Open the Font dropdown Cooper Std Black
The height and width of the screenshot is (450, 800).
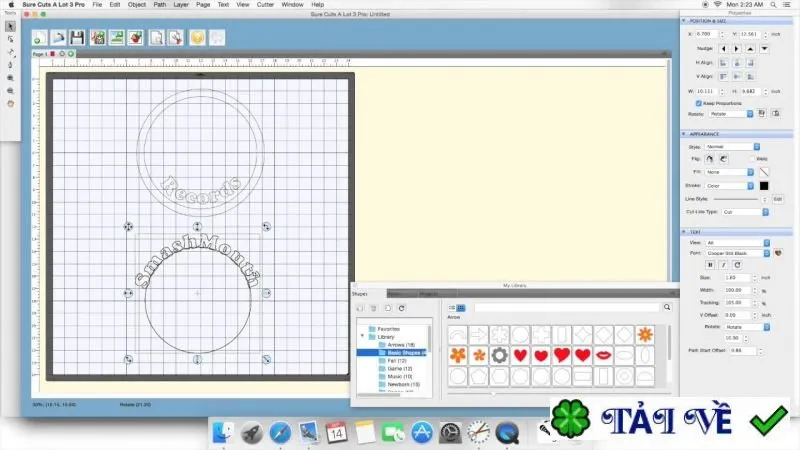738,253
